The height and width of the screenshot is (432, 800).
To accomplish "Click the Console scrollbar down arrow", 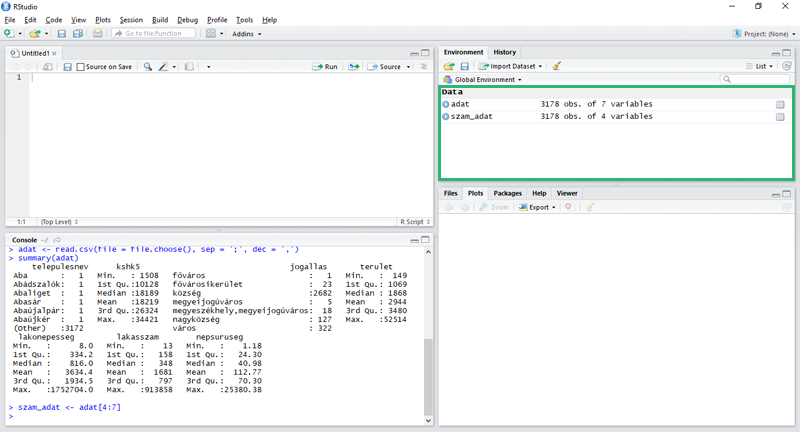I will pyautogui.click(x=428, y=421).
